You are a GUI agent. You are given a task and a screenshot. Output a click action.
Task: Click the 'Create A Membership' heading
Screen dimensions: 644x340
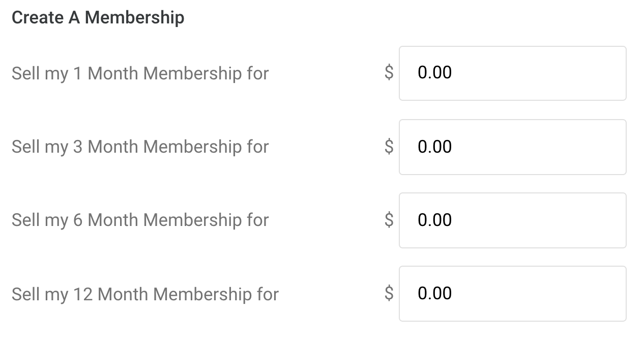[98, 18]
